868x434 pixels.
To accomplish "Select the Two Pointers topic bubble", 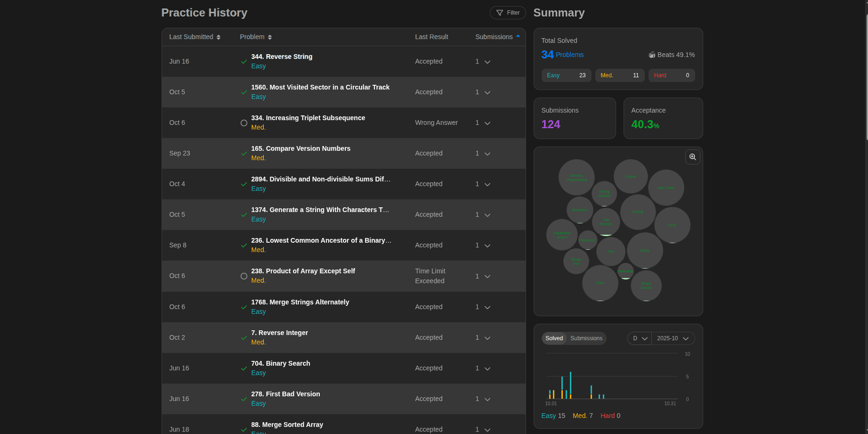I will [606, 222].
